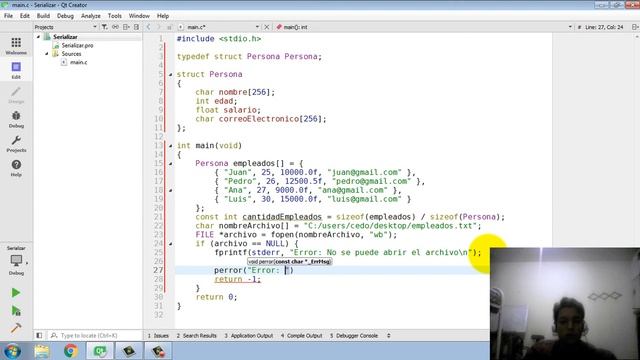Select Serializar.pro in project tree

point(78,45)
